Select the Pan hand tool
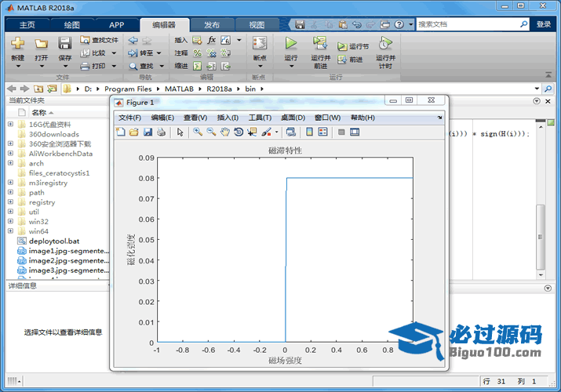The image size is (561, 392). [x=225, y=132]
